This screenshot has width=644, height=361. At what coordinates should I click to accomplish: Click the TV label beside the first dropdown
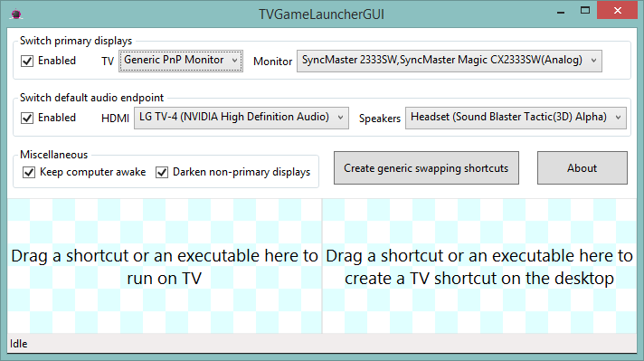point(108,62)
